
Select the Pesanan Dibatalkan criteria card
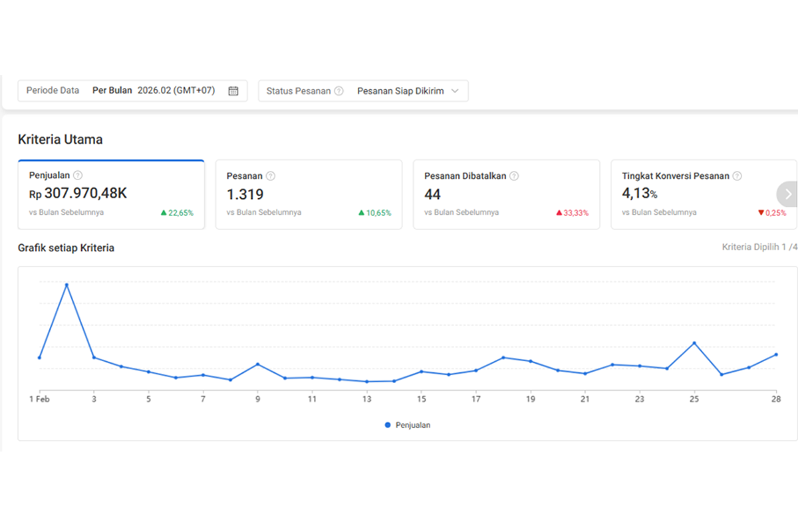tap(507, 195)
